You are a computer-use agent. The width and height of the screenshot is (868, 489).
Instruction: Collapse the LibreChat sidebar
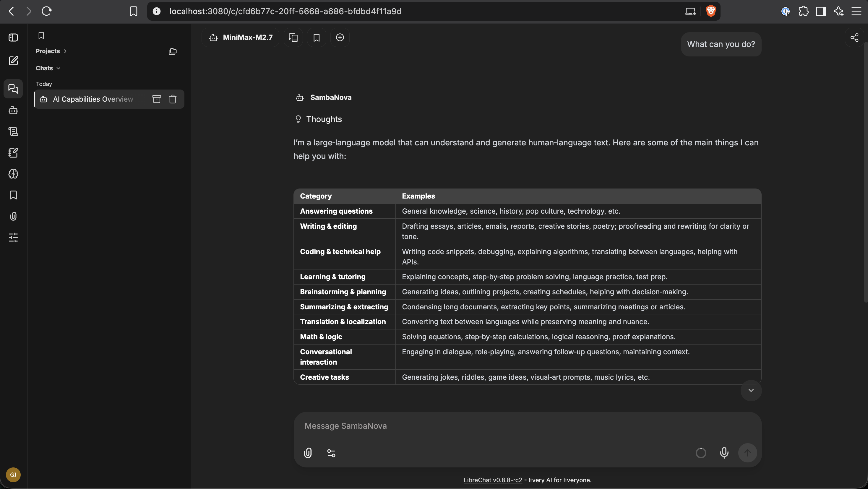pyautogui.click(x=13, y=38)
